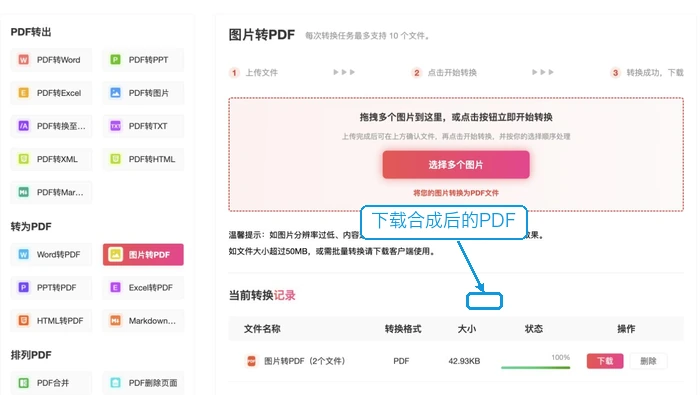Click the 排列PDF section heading

tap(31, 355)
